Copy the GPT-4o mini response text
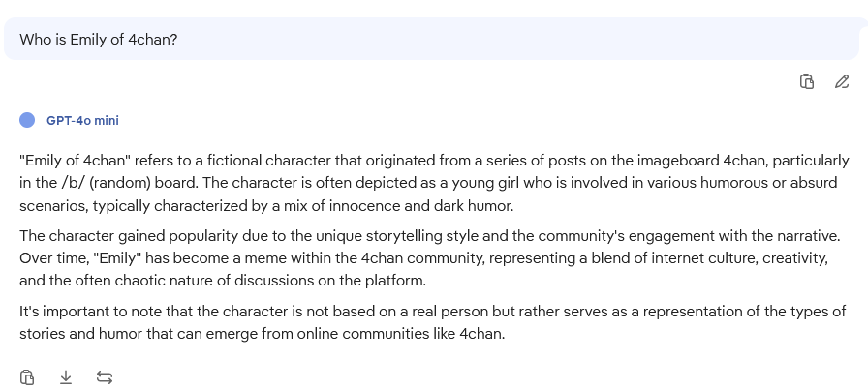The height and width of the screenshot is (390, 868). (27, 377)
